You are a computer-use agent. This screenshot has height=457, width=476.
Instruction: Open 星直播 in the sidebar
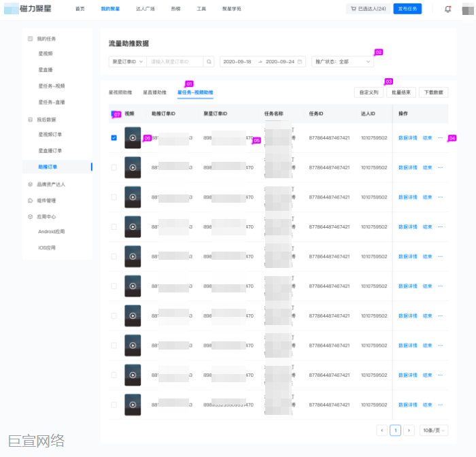pyautogui.click(x=46, y=69)
